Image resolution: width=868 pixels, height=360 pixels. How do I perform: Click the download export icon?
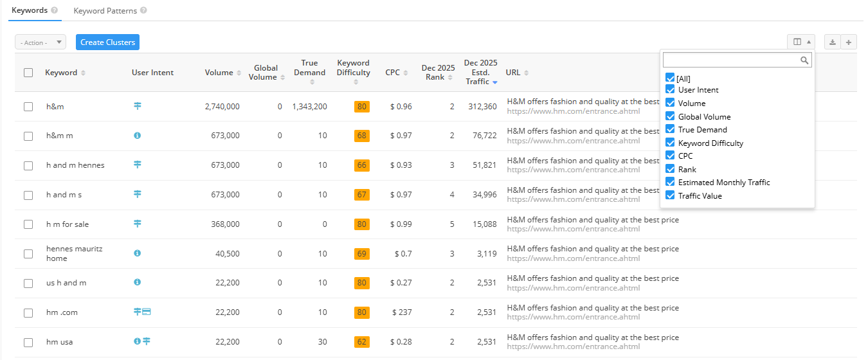[832, 42]
